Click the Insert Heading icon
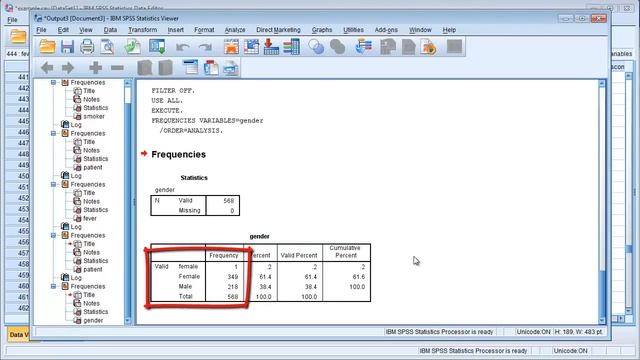The width and height of the screenshot is (640, 360). [191, 67]
